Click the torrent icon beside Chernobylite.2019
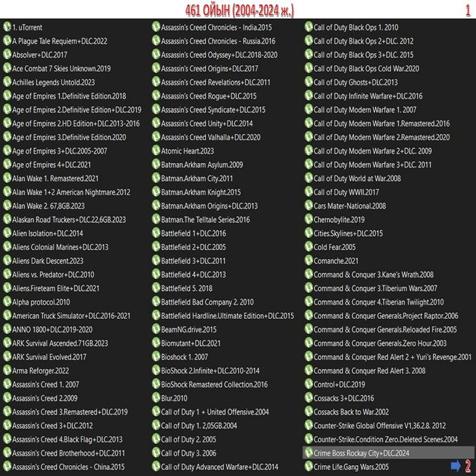This screenshot has height=476, width=476. (309, 219)
